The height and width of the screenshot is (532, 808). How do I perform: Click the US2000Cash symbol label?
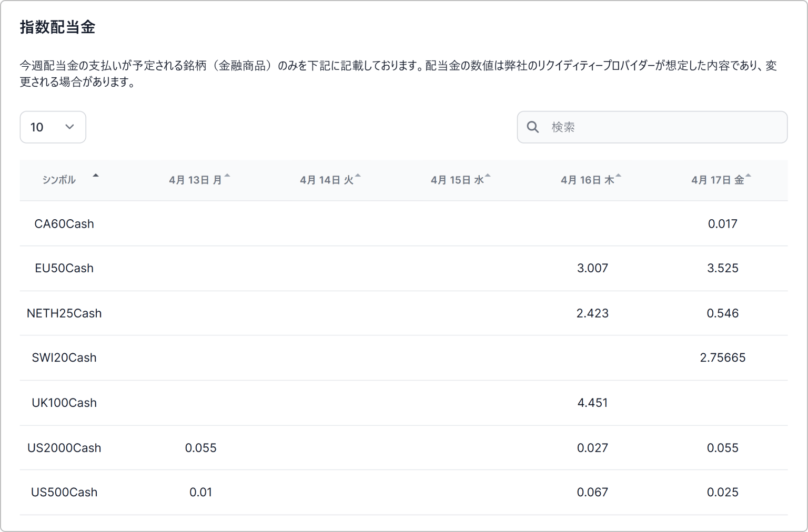click(64, 447)
